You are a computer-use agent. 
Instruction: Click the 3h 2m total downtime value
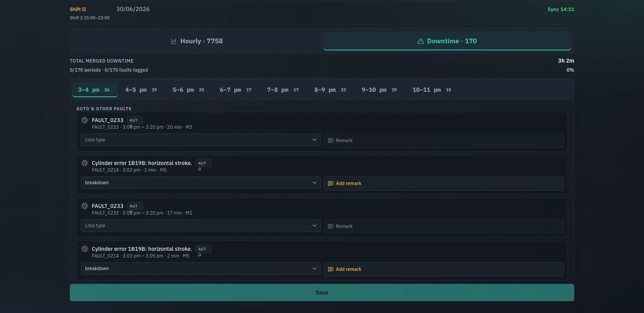click(566, 61)
